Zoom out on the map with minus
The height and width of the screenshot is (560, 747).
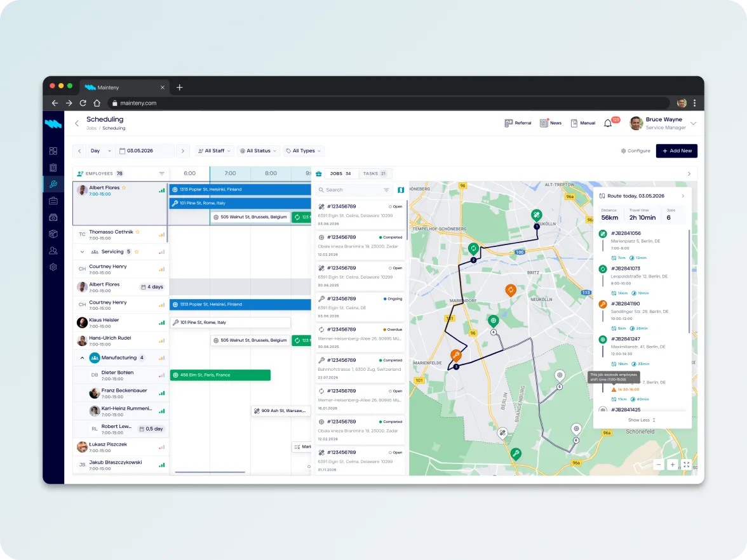pos(658,465)
